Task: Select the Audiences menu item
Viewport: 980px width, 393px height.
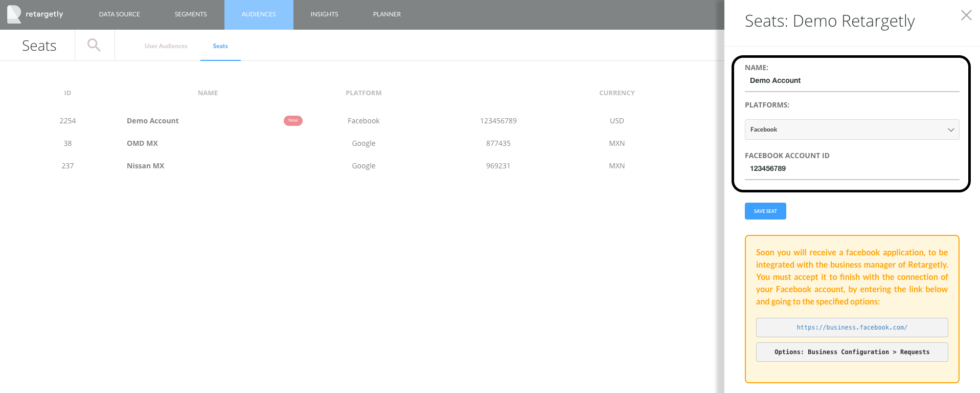Action: [x=259, y=14]
